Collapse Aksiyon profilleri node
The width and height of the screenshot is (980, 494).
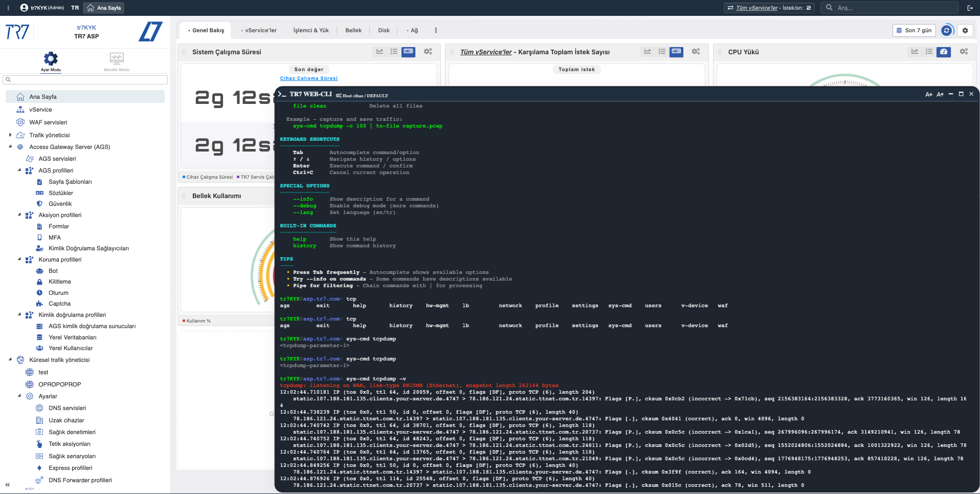[19, 215]
